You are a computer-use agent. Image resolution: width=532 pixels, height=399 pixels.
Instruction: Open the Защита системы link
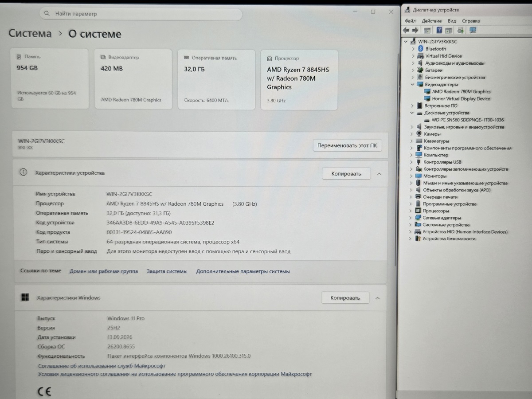click(x=167, y=271)
